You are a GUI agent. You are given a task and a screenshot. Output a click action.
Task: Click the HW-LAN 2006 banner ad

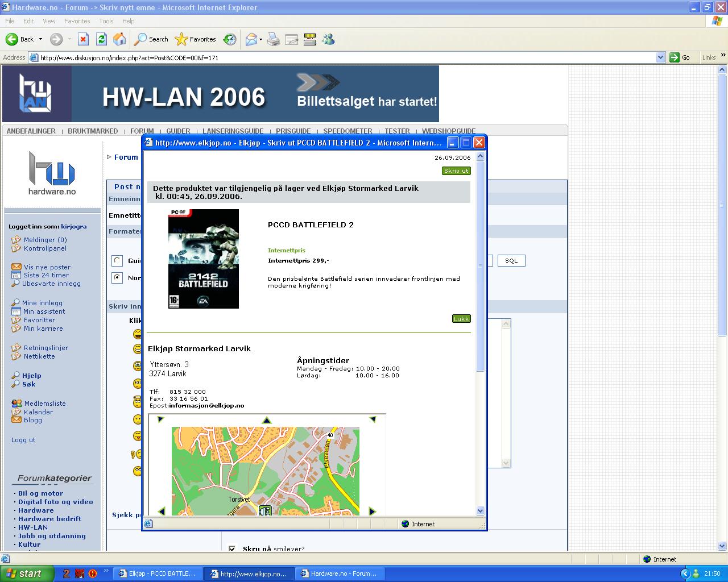pos(221,94)
